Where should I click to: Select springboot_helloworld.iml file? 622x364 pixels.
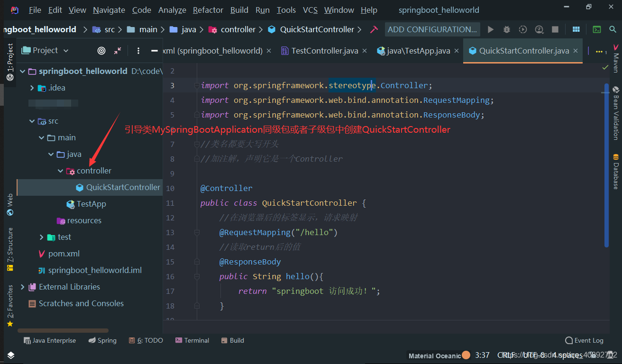click(90, 270)
